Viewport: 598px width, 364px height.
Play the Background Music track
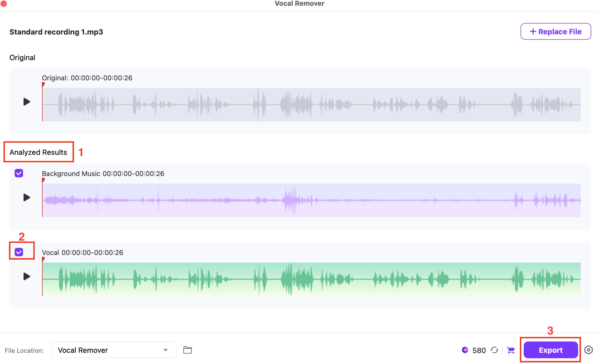click(x=27, y=198)
